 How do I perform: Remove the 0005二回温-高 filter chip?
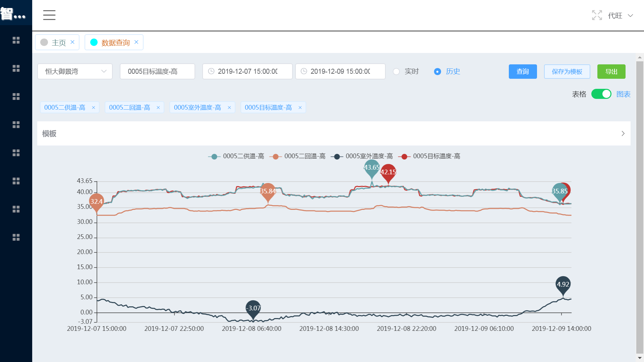158,107
